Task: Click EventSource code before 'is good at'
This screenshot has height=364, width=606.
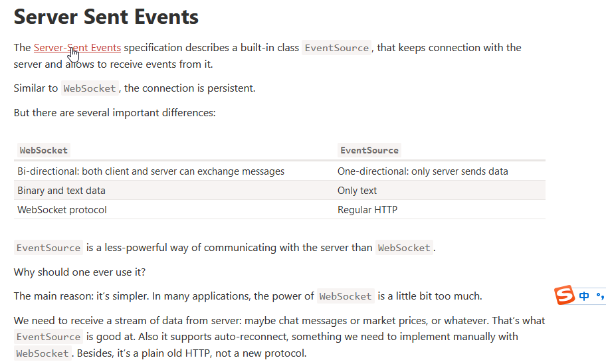Action: 49,337
